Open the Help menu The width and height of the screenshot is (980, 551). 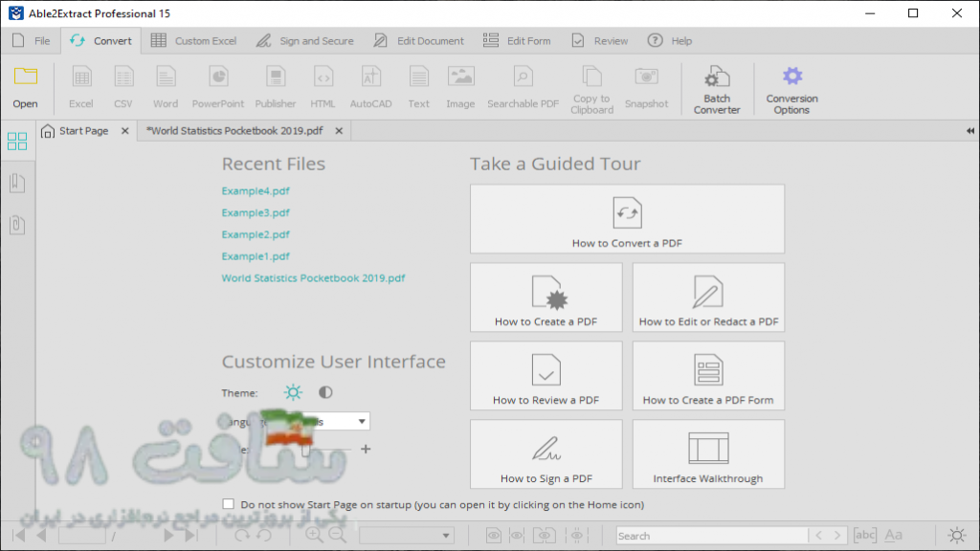670,40
